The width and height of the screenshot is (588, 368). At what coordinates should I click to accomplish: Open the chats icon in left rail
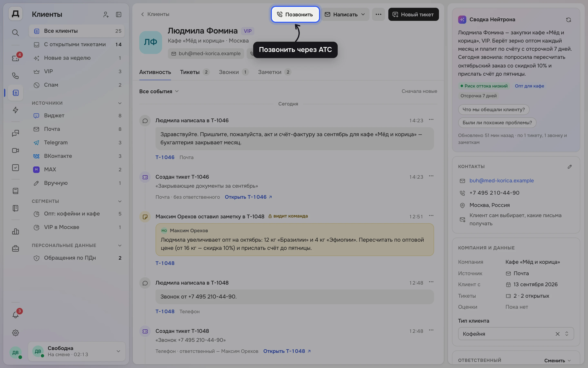pos(15,133)
